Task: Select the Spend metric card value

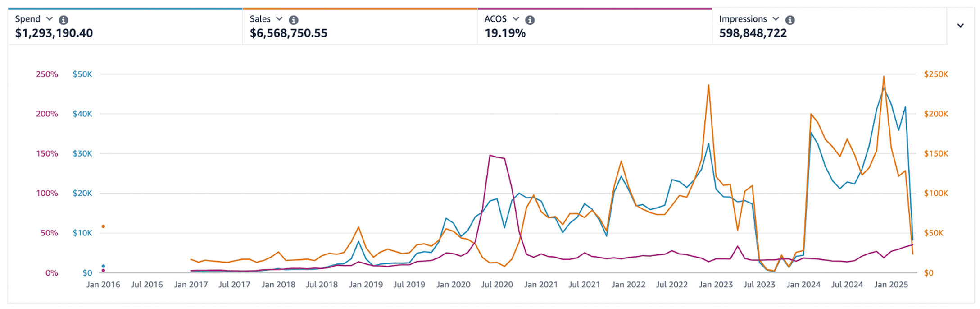Action: [x=54, y=33]
